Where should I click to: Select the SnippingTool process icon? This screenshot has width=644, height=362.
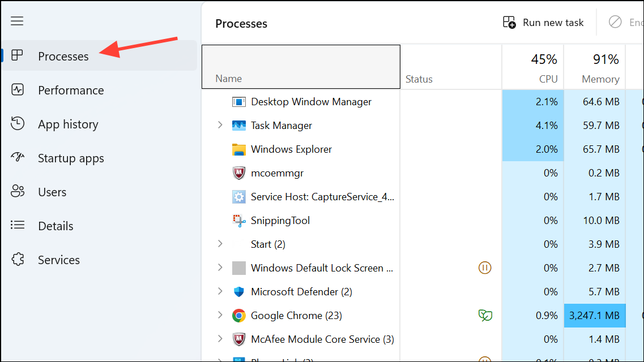tap(238, 220)
